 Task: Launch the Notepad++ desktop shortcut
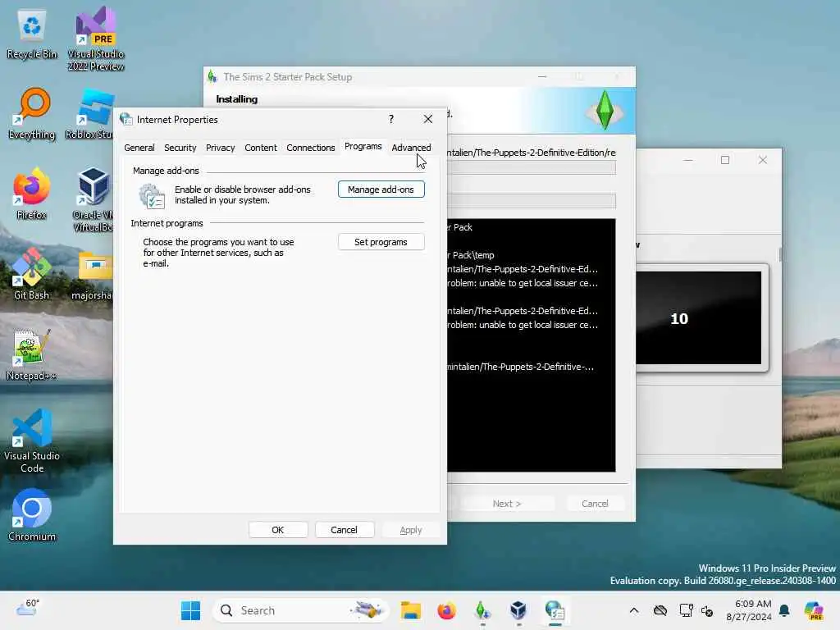click(x=32, y=354)
